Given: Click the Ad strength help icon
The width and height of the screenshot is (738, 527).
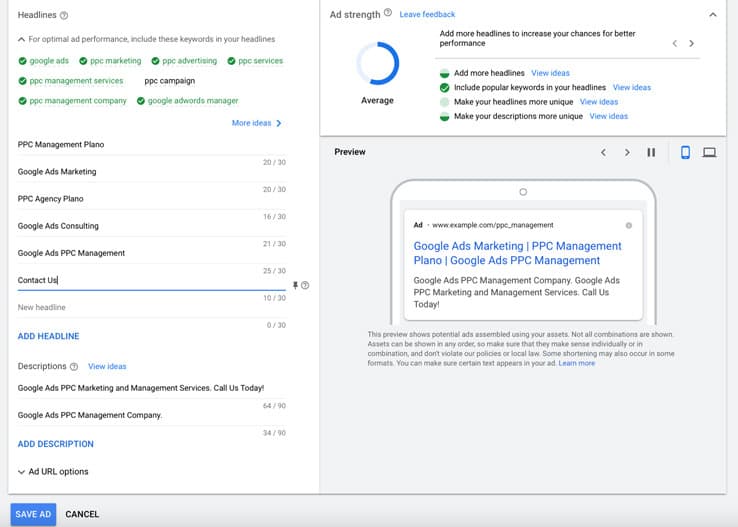Looking at the screenshot, I should tap(388, 14).
